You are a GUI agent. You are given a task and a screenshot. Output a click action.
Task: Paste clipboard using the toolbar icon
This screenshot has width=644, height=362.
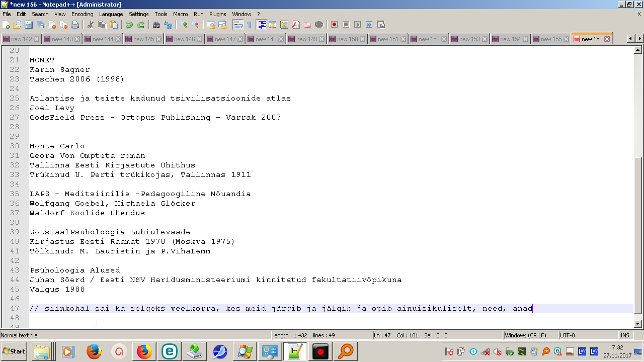pyautogui.click(x=114, y=25)
